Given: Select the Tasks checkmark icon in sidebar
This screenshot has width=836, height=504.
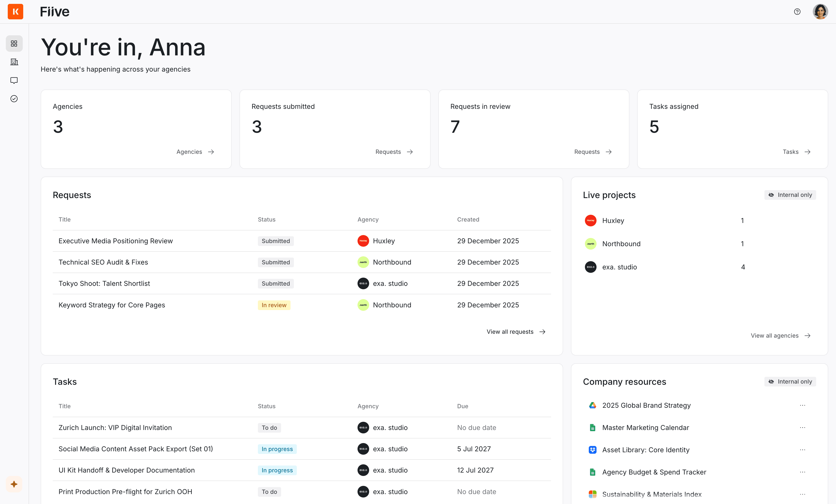Looking at the screenshot, I should [14, 99].
